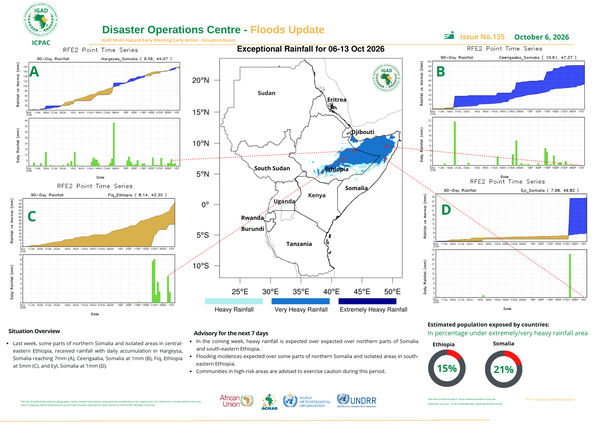Click the green letter D chart marker
Image resolution: width=600 pixels, height=424 pixels.
click(446, 210)
